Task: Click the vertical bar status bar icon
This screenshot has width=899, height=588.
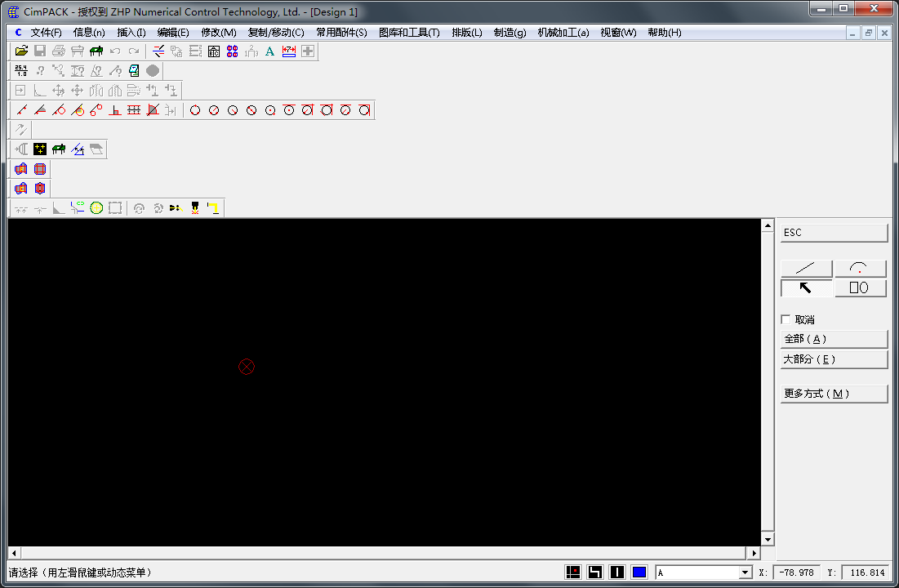Action: [617, 572]
